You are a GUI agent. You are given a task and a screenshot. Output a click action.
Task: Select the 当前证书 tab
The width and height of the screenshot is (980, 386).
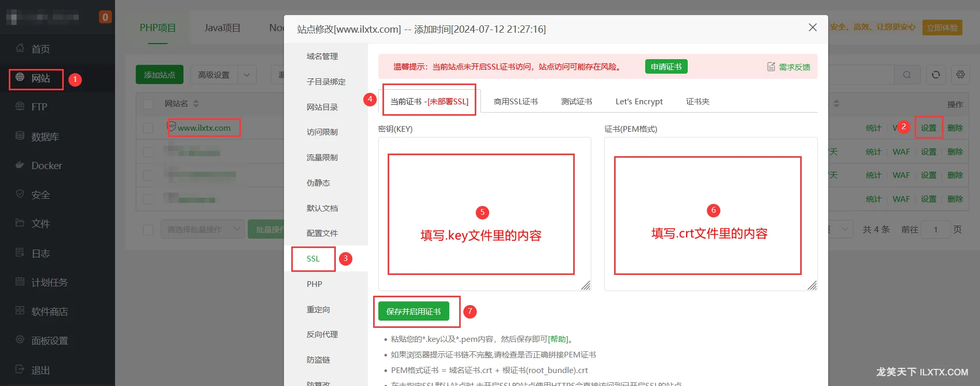point(429,101)
